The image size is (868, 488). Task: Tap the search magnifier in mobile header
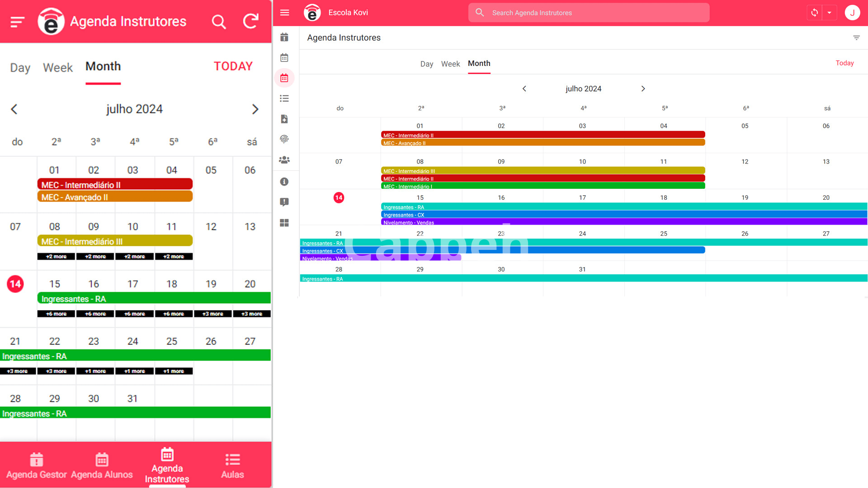(x=219, y=21)
